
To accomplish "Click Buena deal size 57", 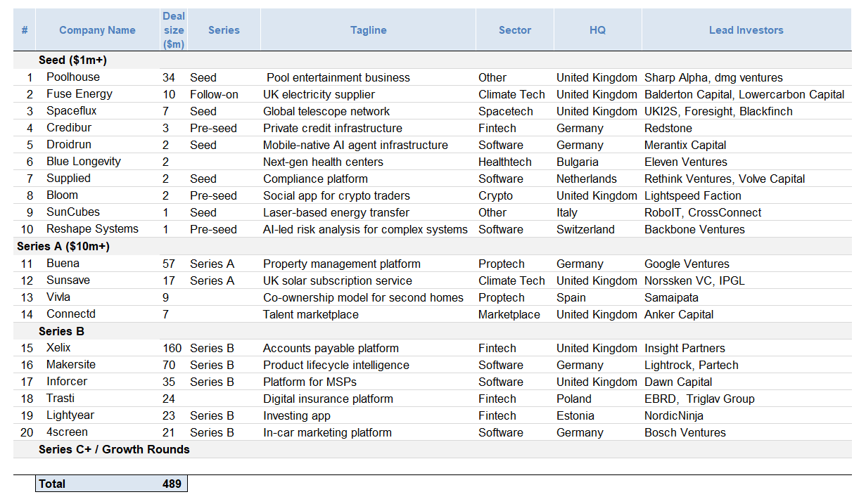I will click(x=169, y=264).
